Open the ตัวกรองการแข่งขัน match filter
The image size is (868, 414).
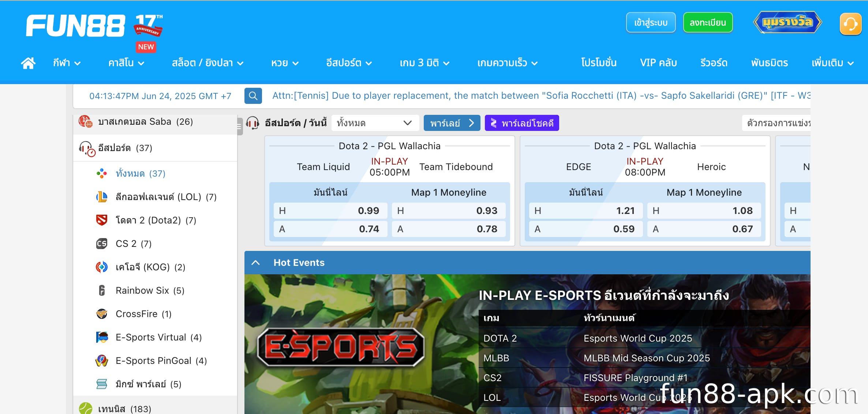pyautogui.click(x=777, y=123)
